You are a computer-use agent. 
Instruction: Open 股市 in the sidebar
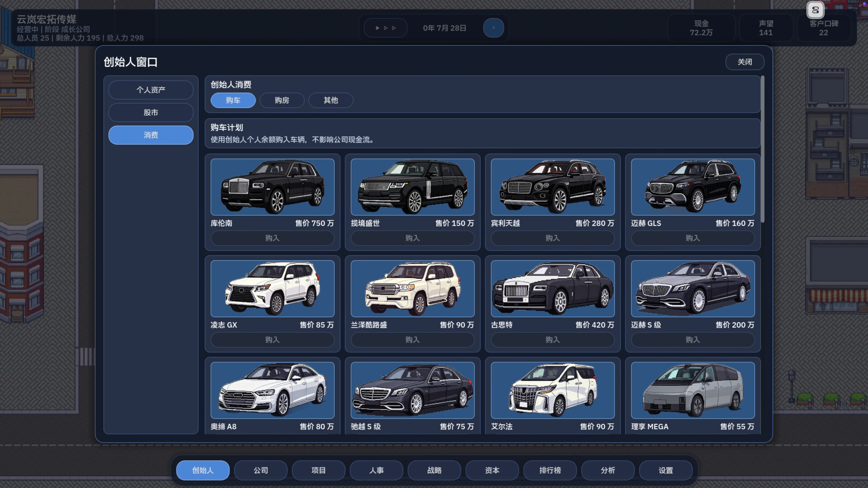point(151,113)
